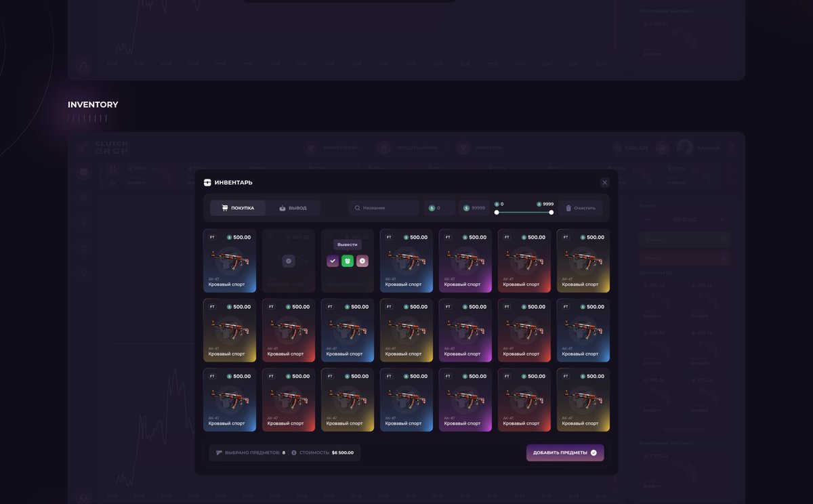Clear filters with the Очистить button
This screenshot has height=504, width=813.
point(580,208)
